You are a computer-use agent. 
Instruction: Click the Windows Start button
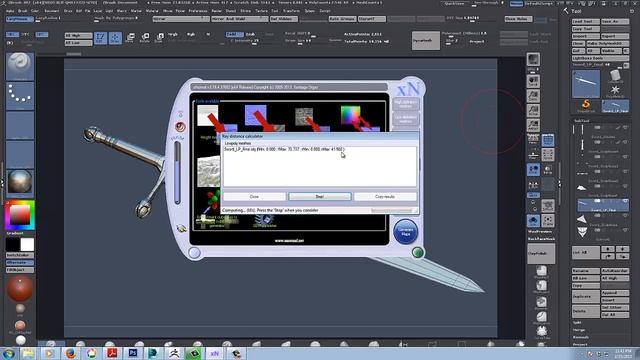pos(9,353)
